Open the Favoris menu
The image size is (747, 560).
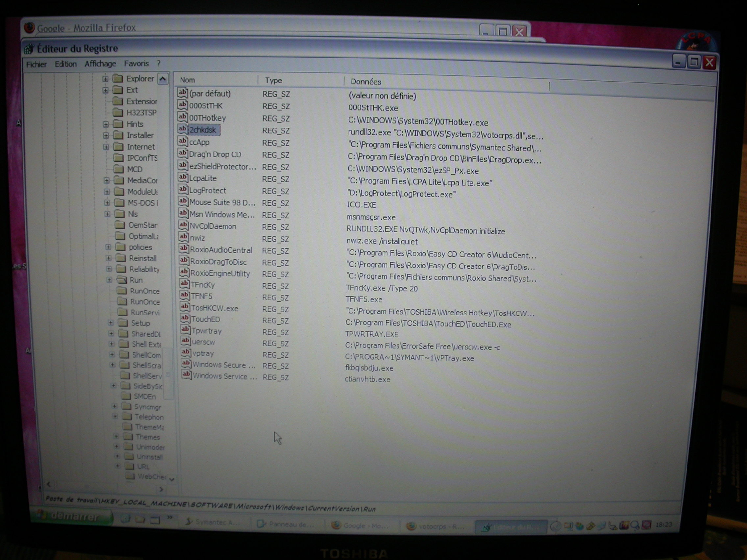click(136, 63)
